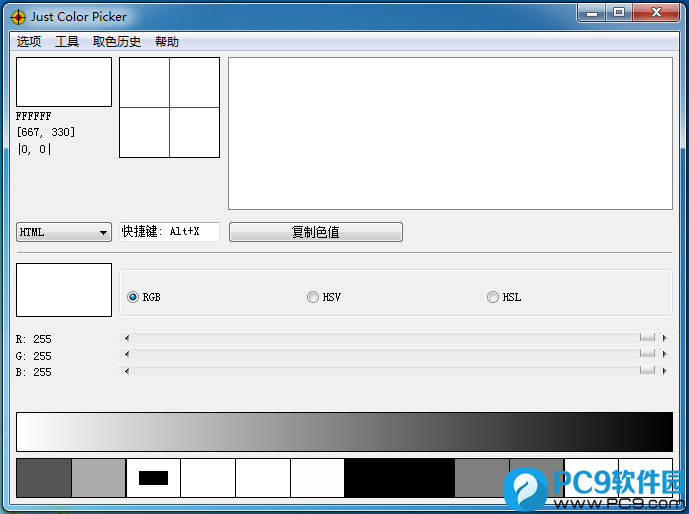Click the R slider right arrow
The image size is (689, 514).
[x=664, y=338]
